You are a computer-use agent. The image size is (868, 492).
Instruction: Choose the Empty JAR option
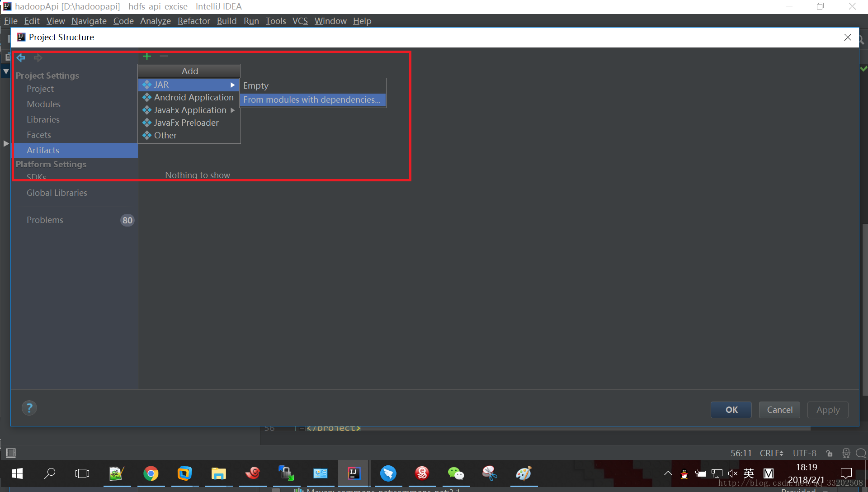coord(256,85)
